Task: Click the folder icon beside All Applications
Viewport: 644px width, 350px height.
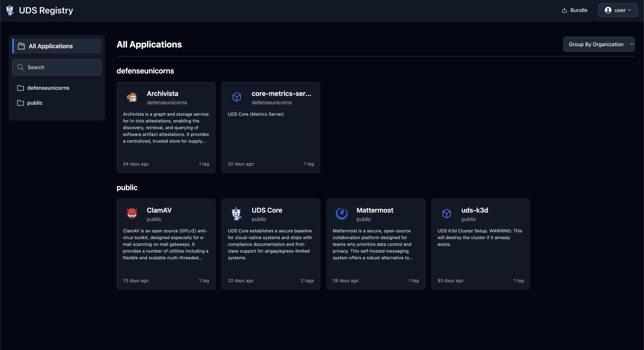Action: click(21, 46)
